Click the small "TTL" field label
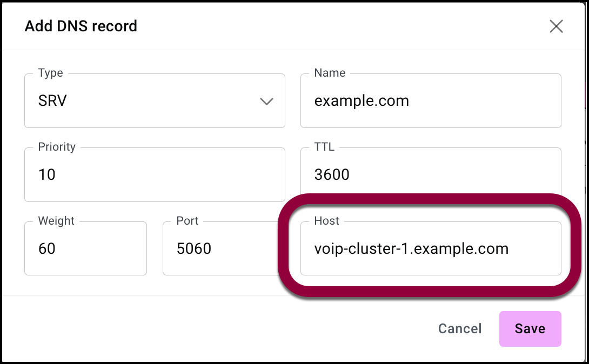Image resolution: width=589 pixels, height=364 pixels. (325, 147)
